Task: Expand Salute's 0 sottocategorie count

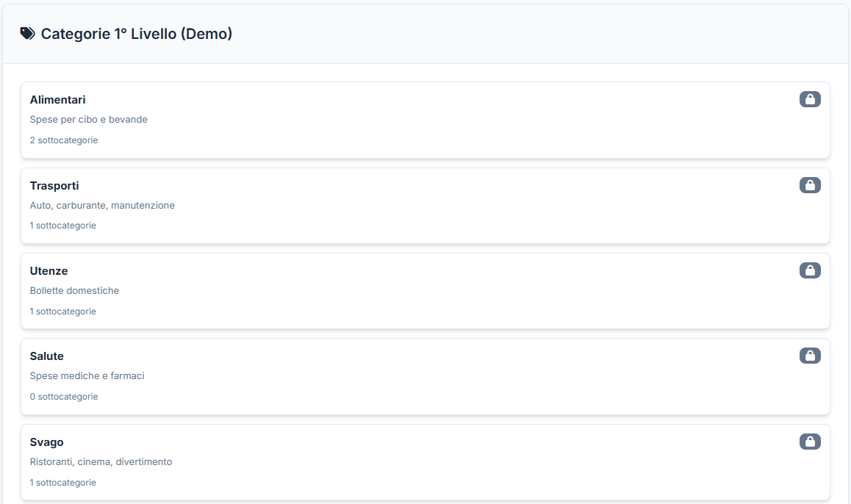Action: coord(64,397)
